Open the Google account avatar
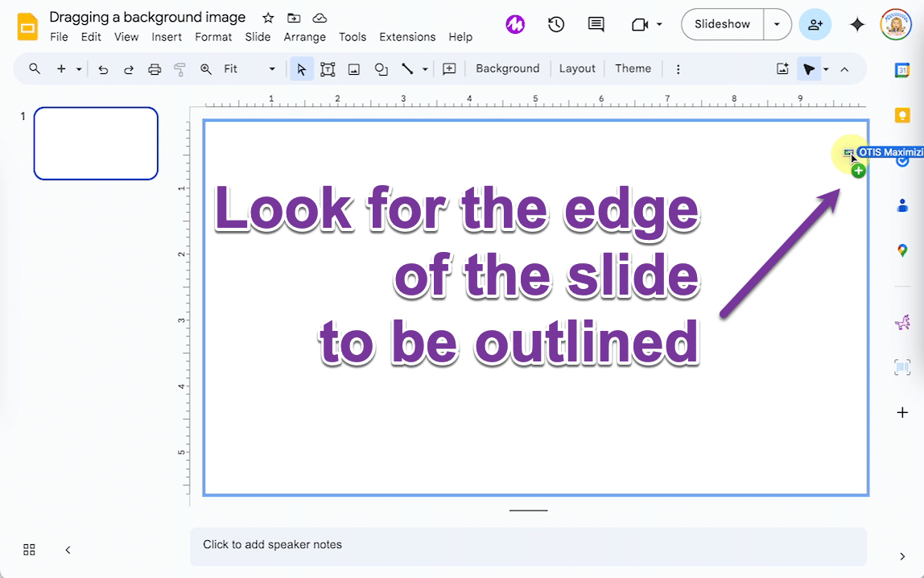This screenshot has width=924, height=578. 895,24
